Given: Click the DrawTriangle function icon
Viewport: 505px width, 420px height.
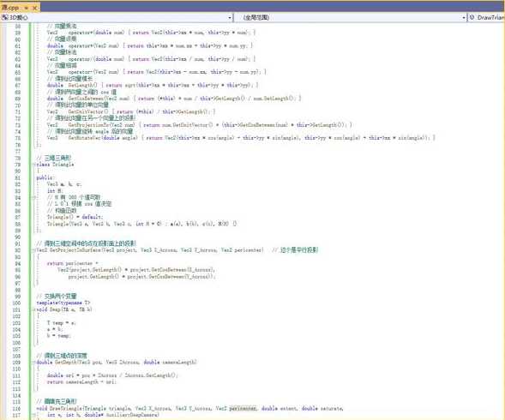Looking at the screenshot, I should 472,17.
